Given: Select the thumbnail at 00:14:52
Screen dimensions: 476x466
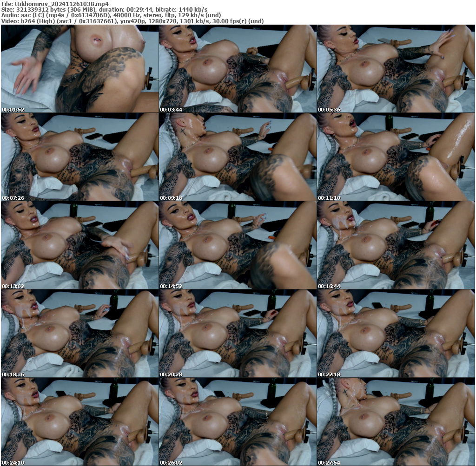Looking at the screenshot, I should (238, 244).
